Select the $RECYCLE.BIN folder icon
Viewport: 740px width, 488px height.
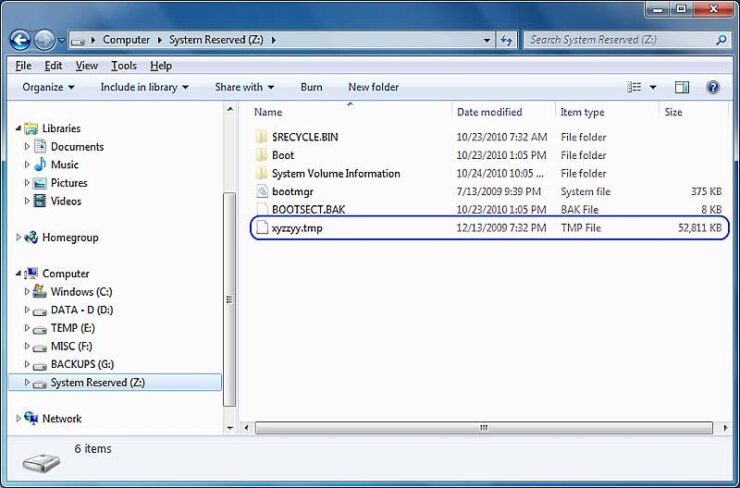(x=261, y=137)
